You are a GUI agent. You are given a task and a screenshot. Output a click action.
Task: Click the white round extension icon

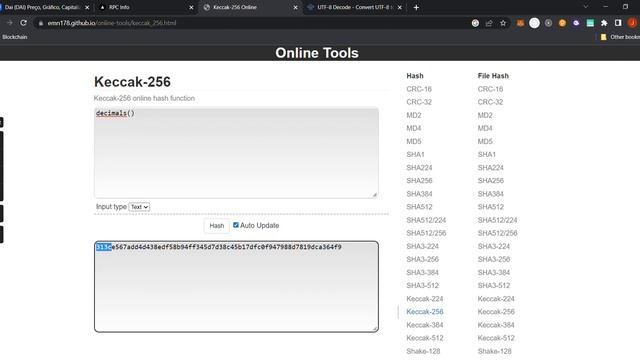click(534, 23)
